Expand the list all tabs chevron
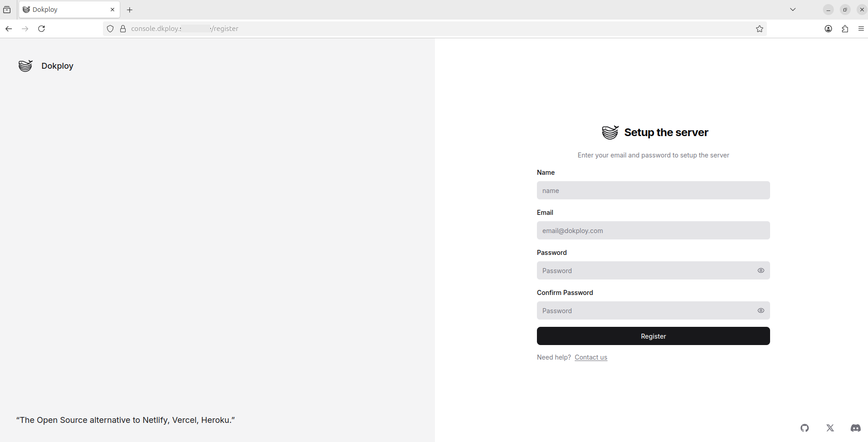Screen dimensions: 868x442 (x=793, y=10)
